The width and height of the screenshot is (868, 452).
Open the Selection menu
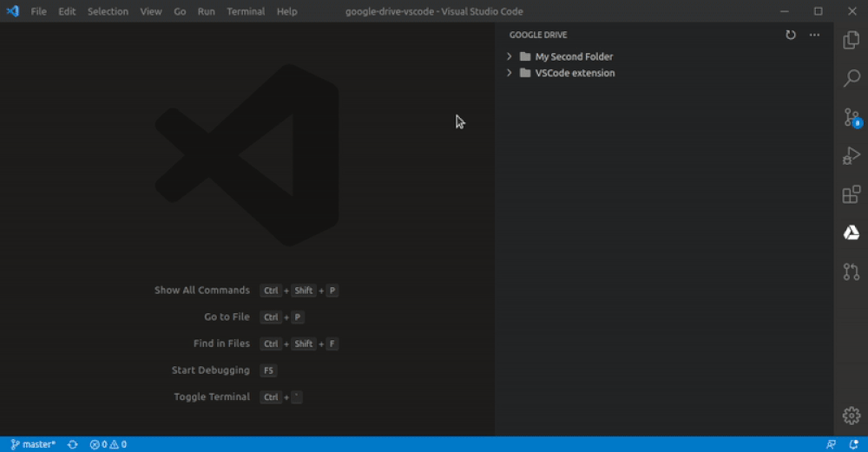[x=108, y=11]
